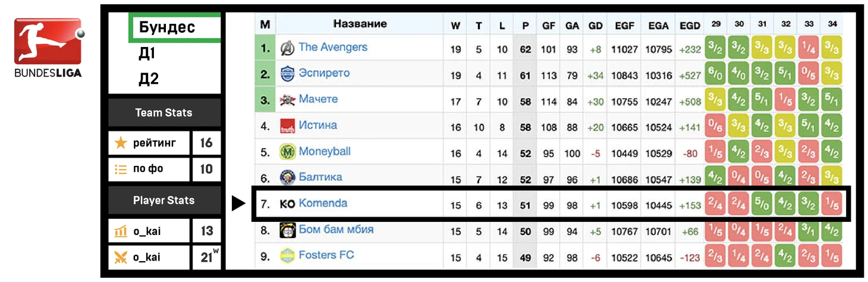868x282 pixels.
Task: Switch to the Д2 division tab
Action: [149, 79]
